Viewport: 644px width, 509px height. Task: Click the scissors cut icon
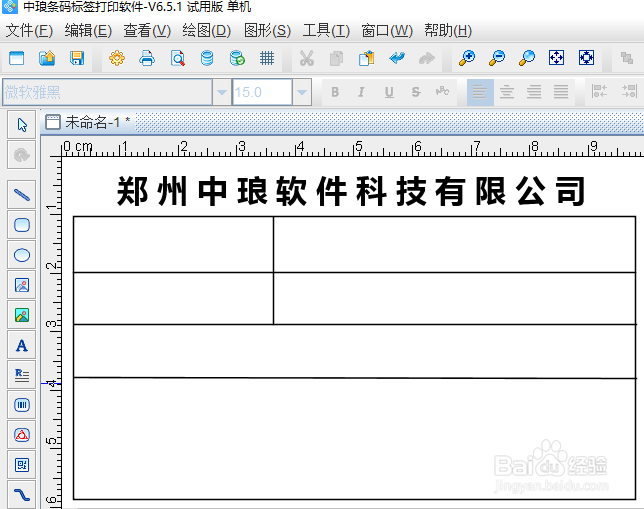[x=306, y=58]
